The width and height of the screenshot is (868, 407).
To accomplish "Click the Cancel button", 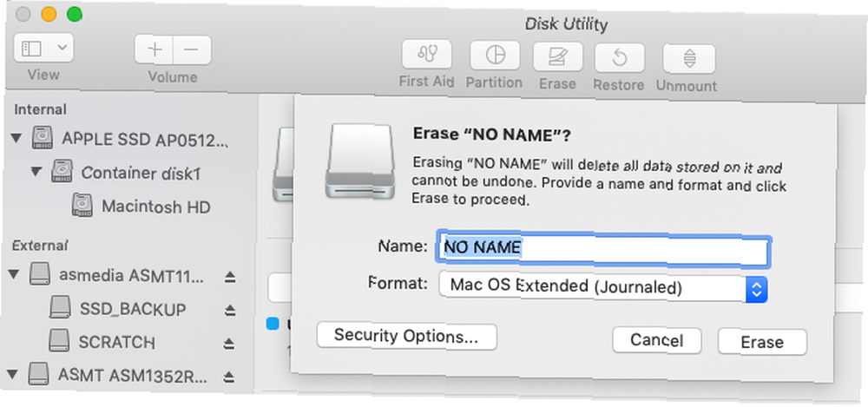I will [657, 340].
